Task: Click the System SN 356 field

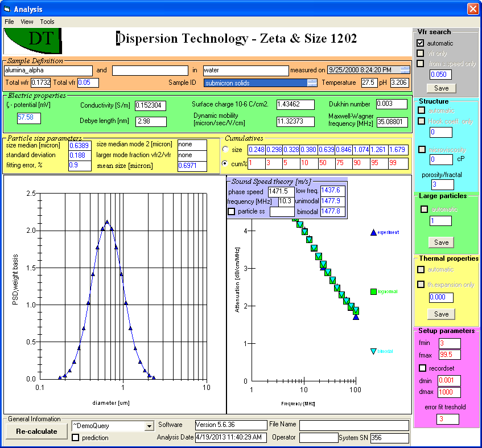Action: [x=389, y=438]
